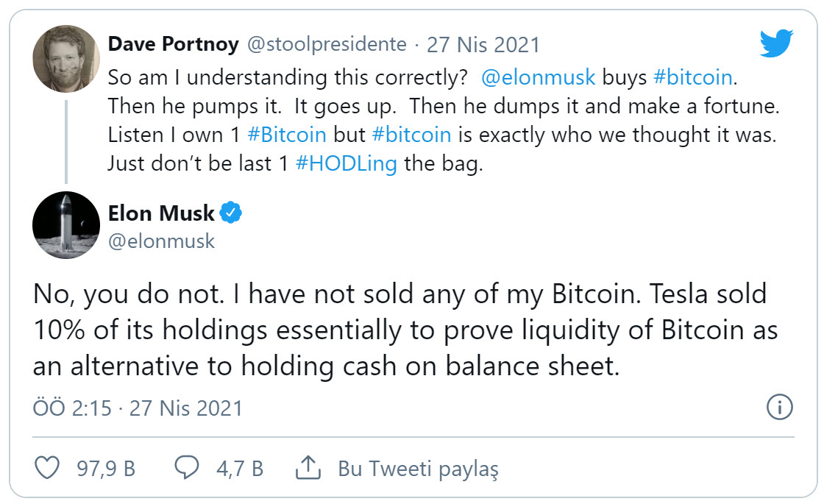
Task: Open the @elonmusk handle under Elon's name
Action: point(161,241)
